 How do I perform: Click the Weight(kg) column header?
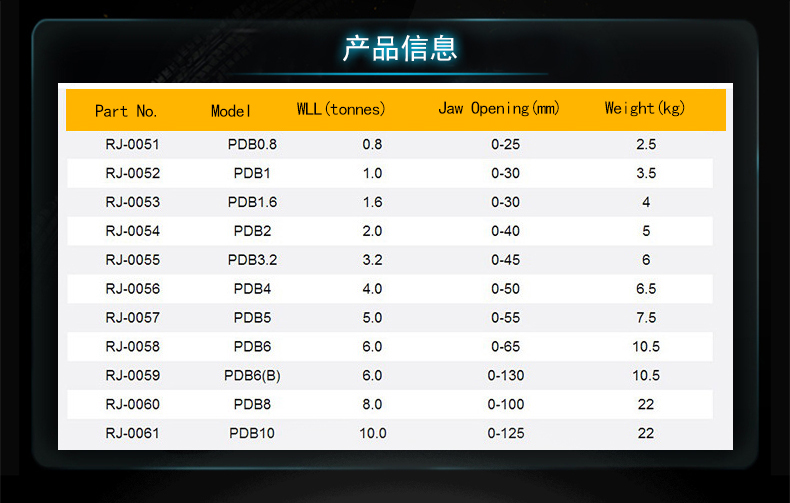(x=645, y=108)
